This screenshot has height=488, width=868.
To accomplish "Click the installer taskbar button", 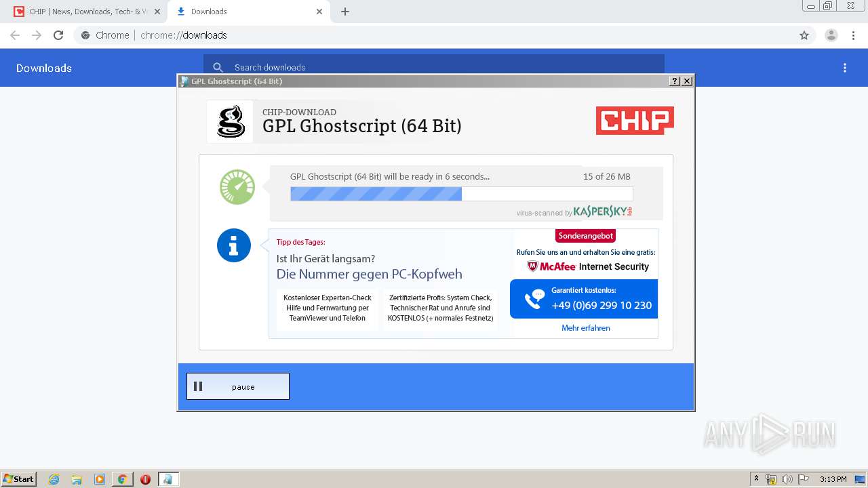I will point(168,479).
